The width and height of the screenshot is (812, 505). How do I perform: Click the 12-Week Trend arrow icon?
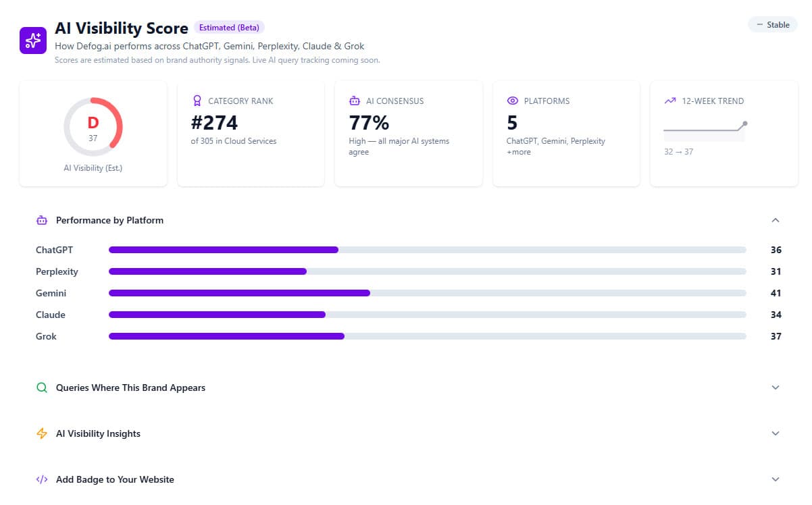(x=670, y=101)
